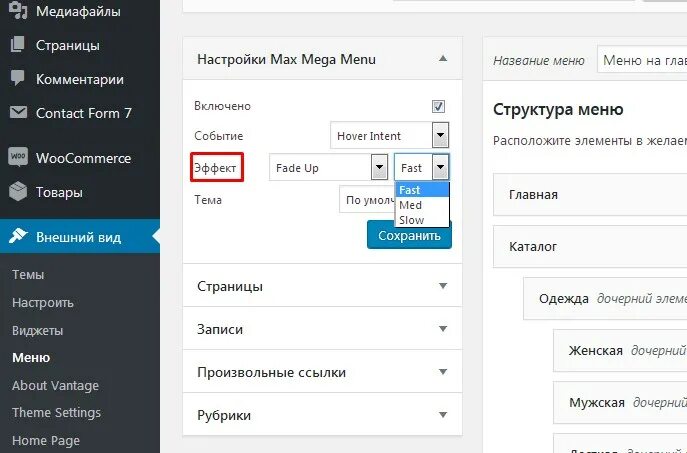Choose Fast in the speed list
This screenshot has height=453, width=687.
coord(422,190)
